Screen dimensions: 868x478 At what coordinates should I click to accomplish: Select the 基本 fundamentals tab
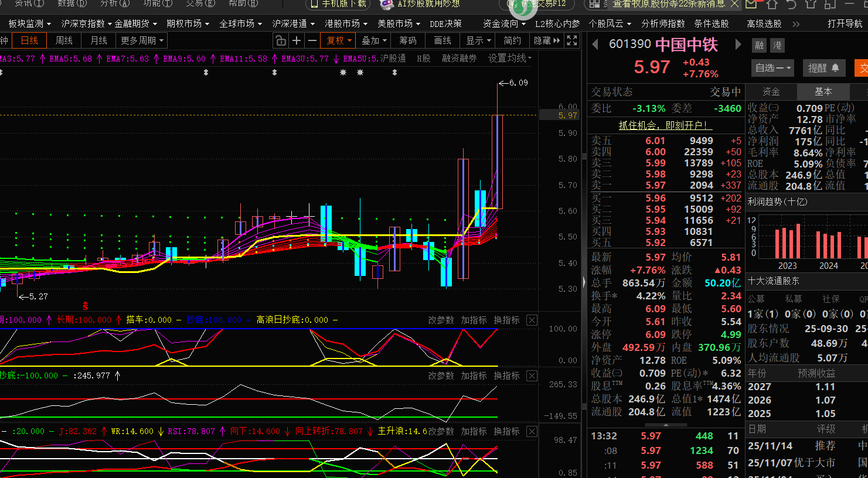pyautogui.click(x=823, y=91)
